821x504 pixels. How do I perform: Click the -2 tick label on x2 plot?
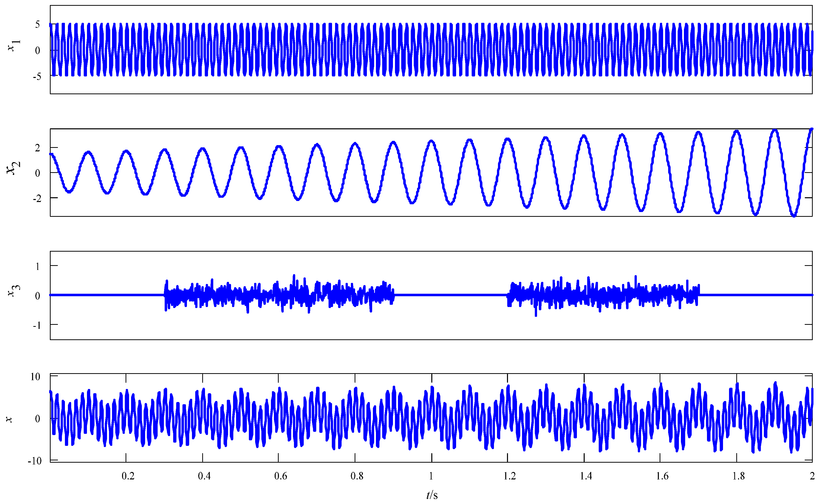[x=37, y=199]
